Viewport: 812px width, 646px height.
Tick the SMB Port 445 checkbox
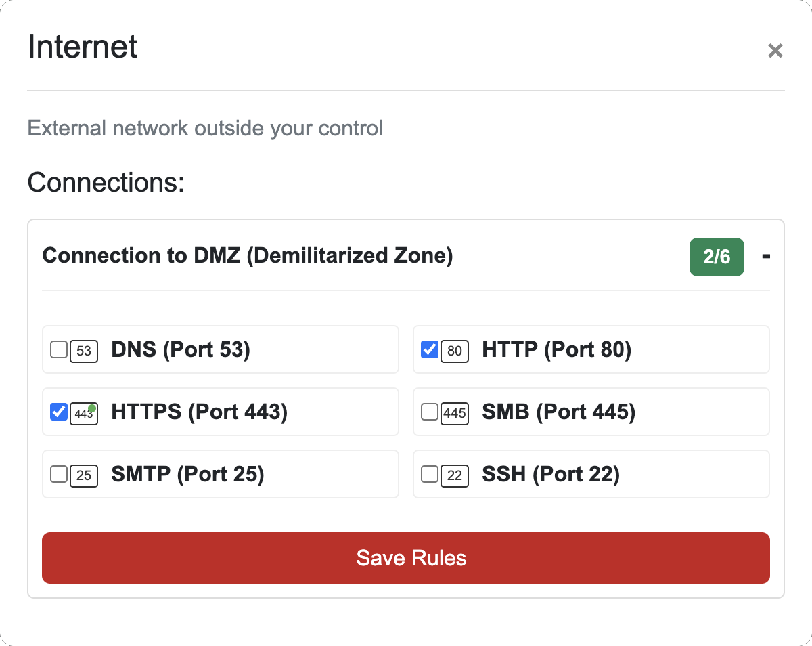click(x=430, y=412)
